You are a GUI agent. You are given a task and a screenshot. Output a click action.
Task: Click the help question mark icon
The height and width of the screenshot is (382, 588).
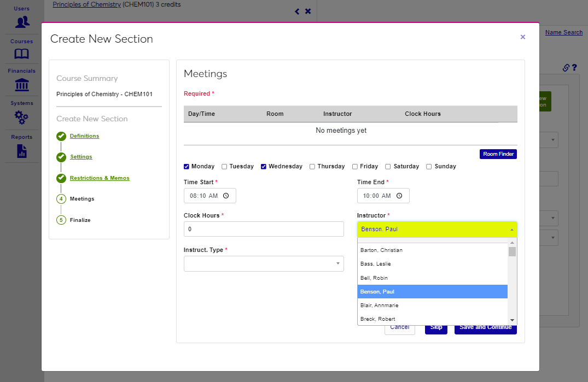574,68
